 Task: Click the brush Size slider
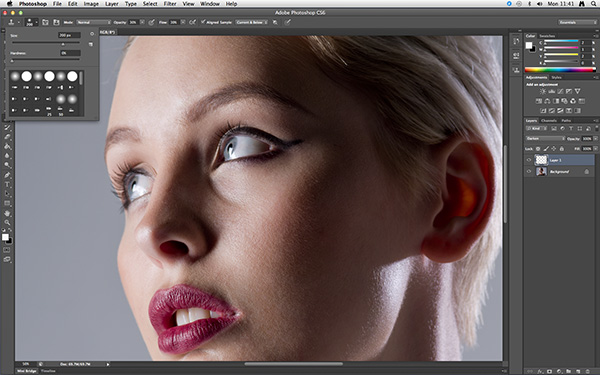click(45, 44)
